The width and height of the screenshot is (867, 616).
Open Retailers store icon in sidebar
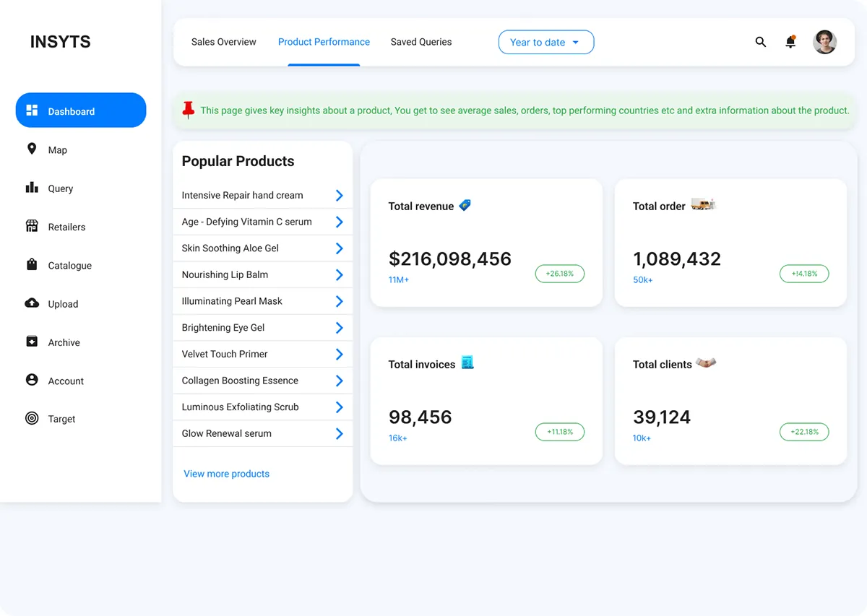pyautogui.click(x=32, y=226)
